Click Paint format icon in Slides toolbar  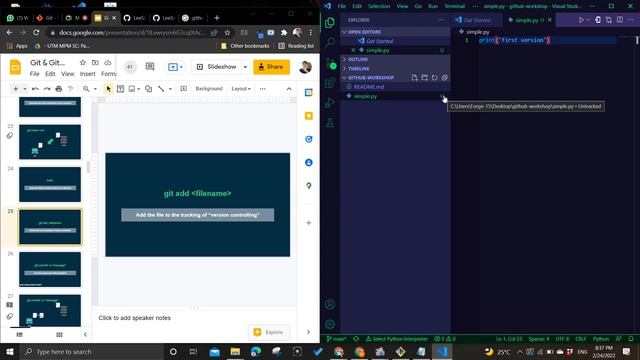coord(71,89)
